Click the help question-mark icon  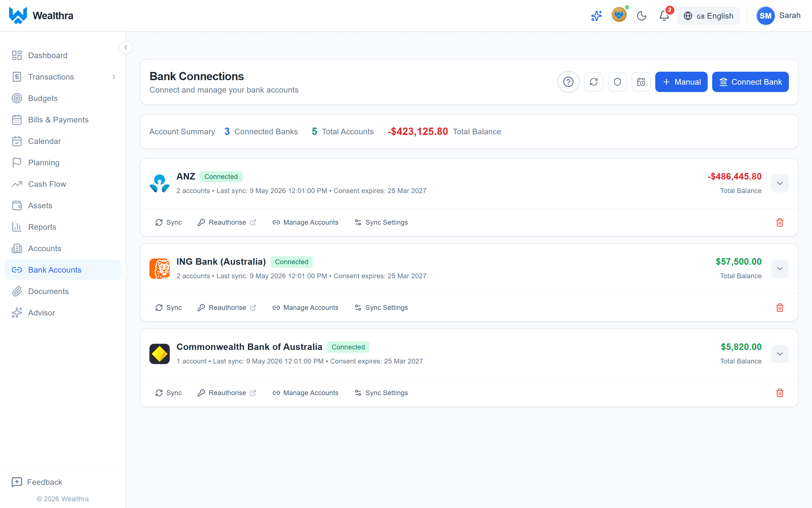point(568,82)
